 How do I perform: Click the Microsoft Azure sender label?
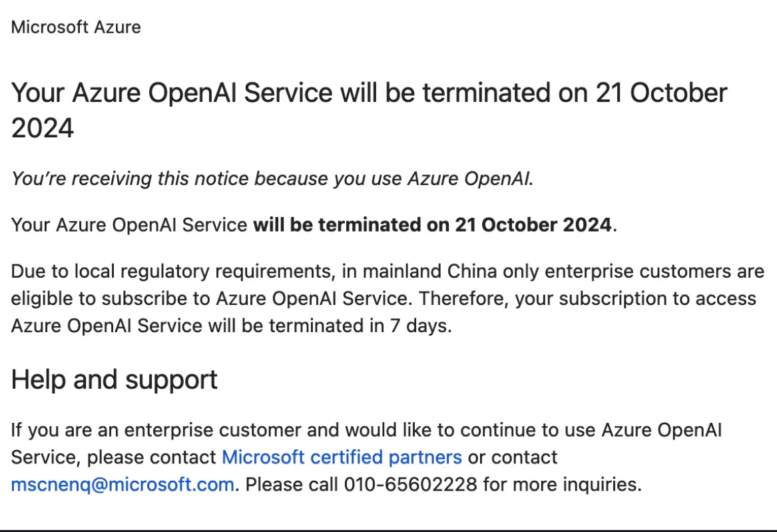pyautogui.click(x=76, y=27)
